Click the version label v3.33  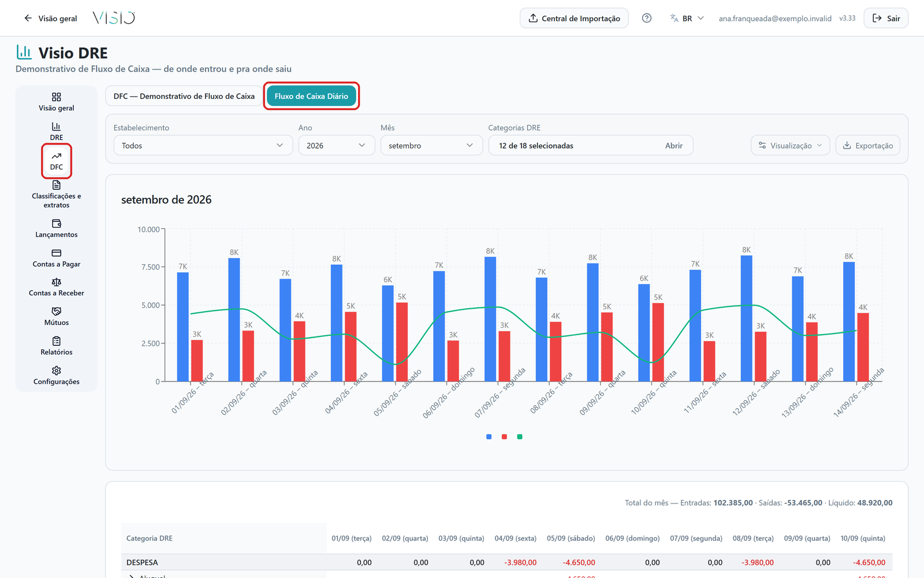point(847,18)
